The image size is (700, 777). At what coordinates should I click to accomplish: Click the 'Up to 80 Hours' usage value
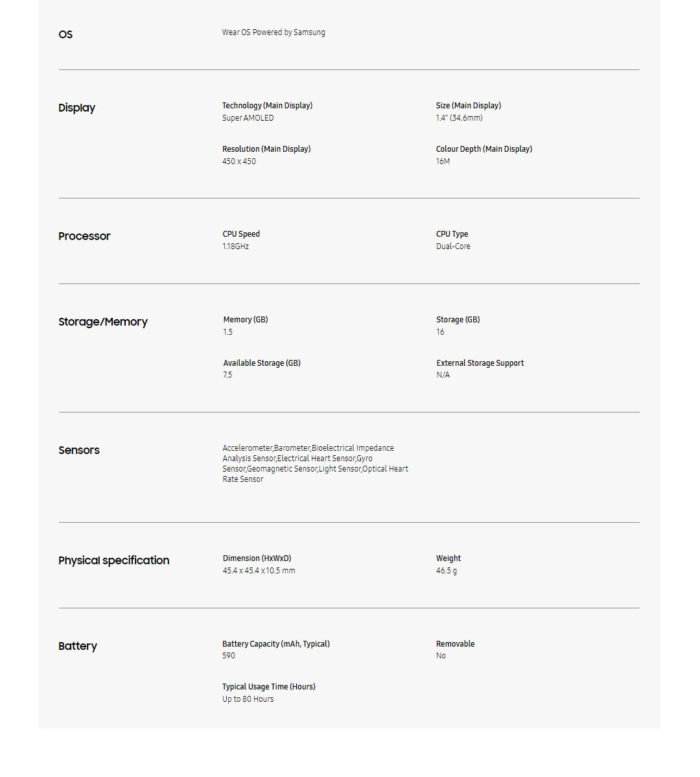pos(248,699)
